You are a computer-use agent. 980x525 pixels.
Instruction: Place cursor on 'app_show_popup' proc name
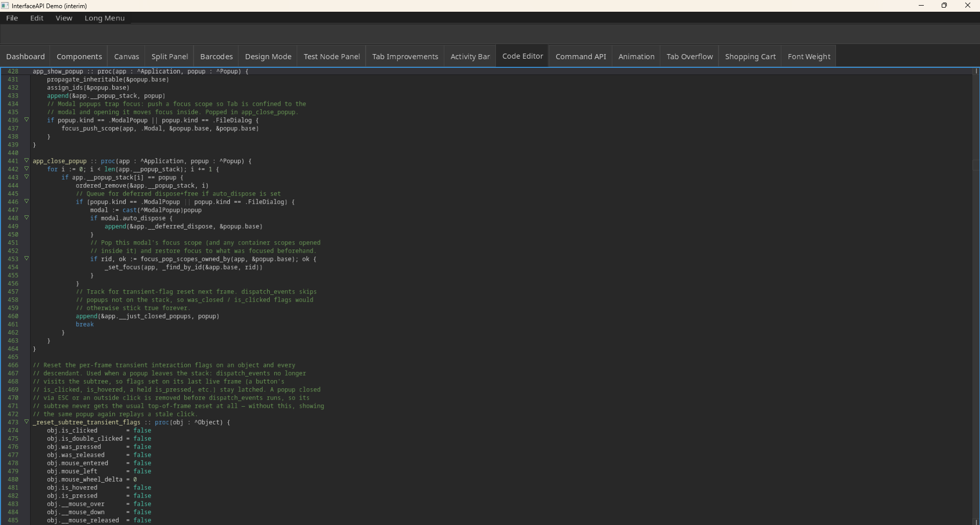[58, 71]
